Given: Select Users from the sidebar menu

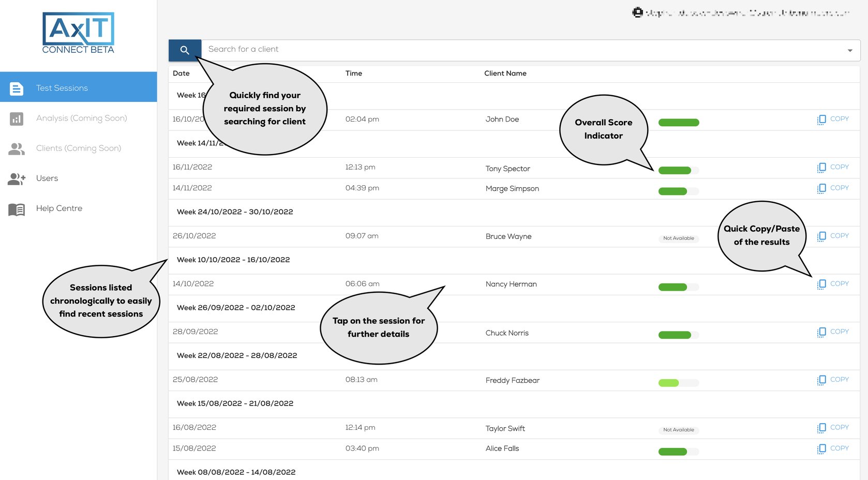Looking at the screenshot, I should (x=47, y=178).
